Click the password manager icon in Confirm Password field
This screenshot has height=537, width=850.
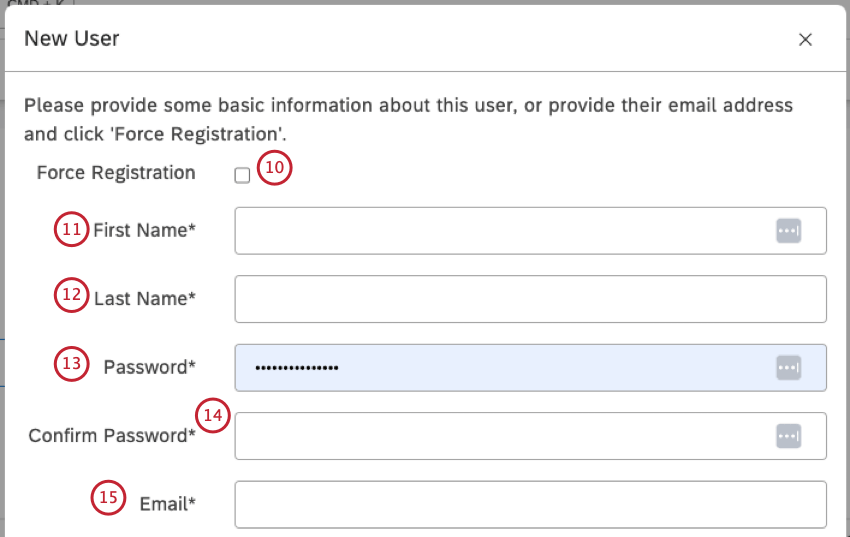point(789,436)
